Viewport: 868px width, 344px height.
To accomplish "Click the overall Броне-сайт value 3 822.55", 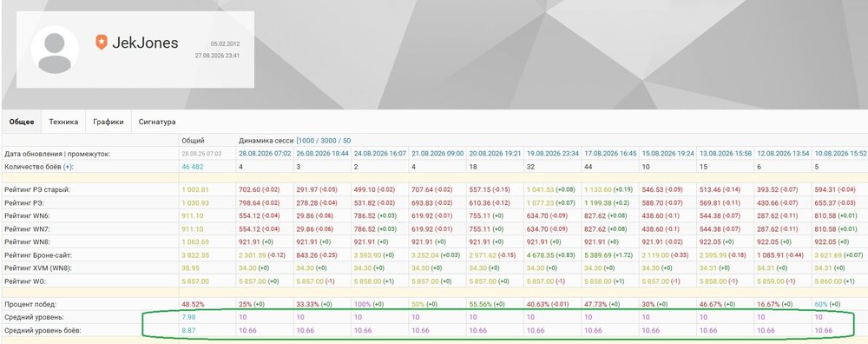I will click(195, 255).
